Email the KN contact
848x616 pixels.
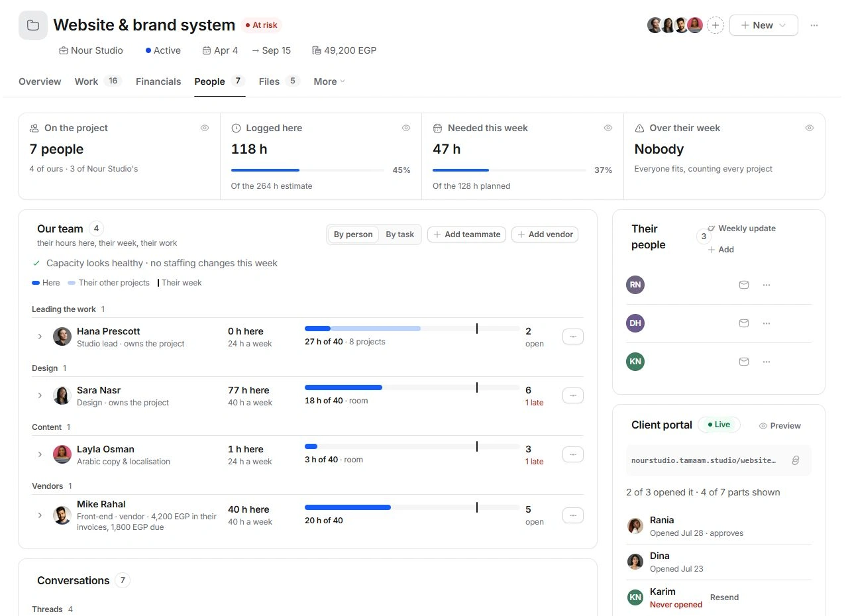tap(743, 362)
